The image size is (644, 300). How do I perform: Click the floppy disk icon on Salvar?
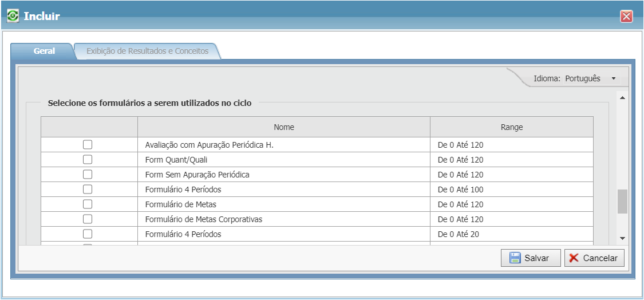515,258
